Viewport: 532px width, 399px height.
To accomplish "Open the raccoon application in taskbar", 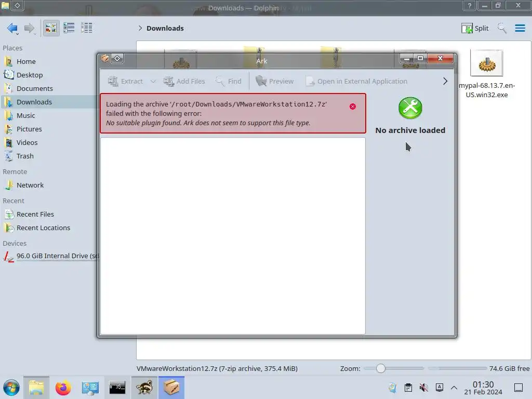I will coord(144,388).
